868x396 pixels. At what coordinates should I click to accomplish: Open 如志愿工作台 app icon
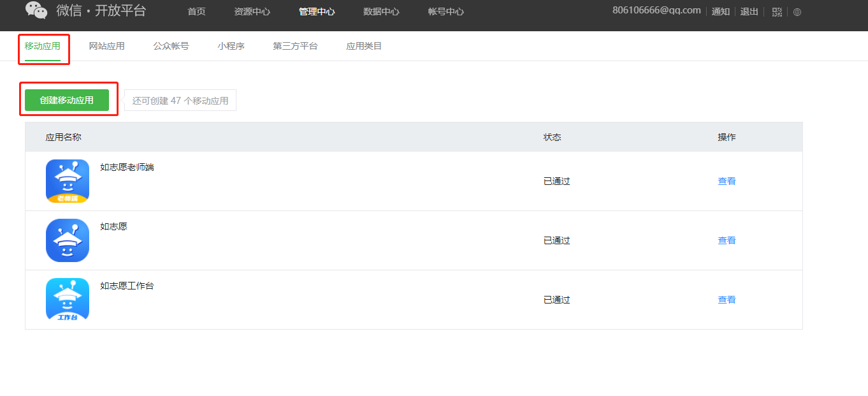[68, 300]
